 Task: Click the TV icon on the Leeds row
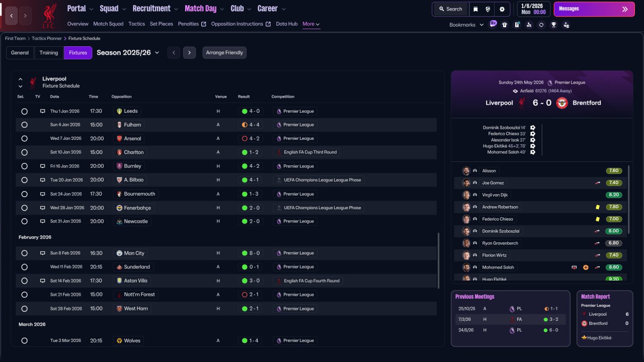pyautogui.click(x=43, y=111)
